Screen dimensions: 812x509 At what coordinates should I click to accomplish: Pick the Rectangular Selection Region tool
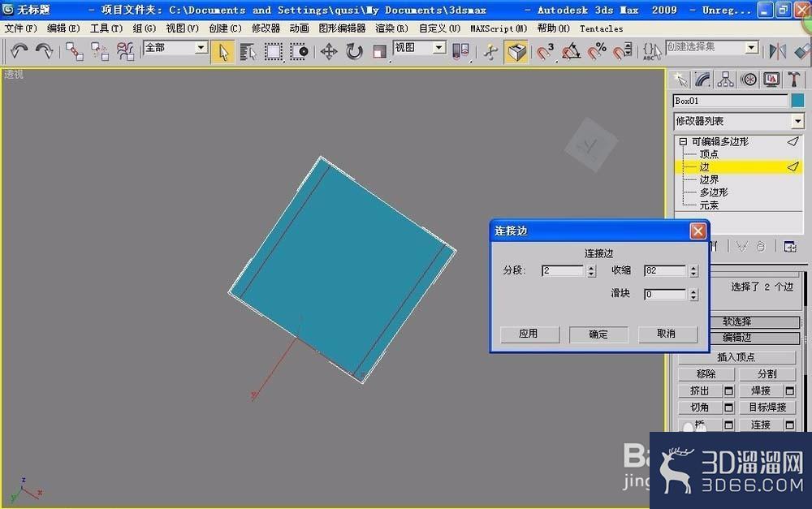pos(274,51)
